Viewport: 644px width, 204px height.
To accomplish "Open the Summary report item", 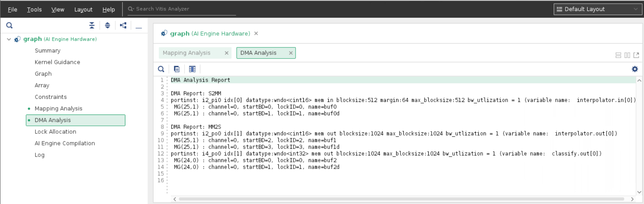I will [47, 51].
